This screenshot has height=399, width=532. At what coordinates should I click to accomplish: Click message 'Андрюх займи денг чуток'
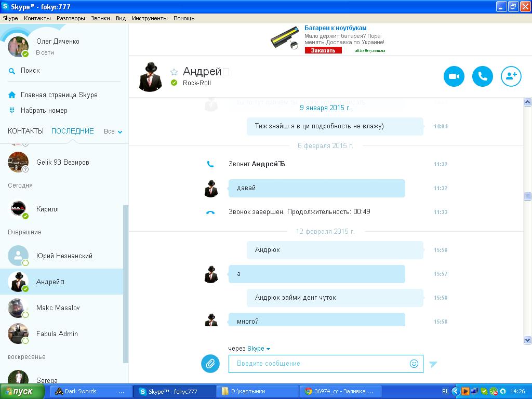pyautogui.click(x=335, y=298)
